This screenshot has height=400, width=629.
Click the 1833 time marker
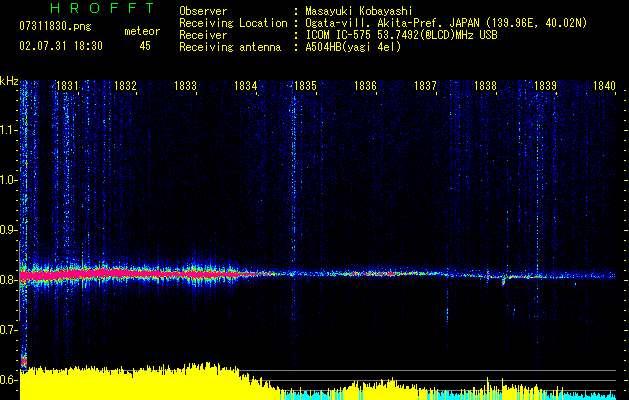click(x=186, y=86)
